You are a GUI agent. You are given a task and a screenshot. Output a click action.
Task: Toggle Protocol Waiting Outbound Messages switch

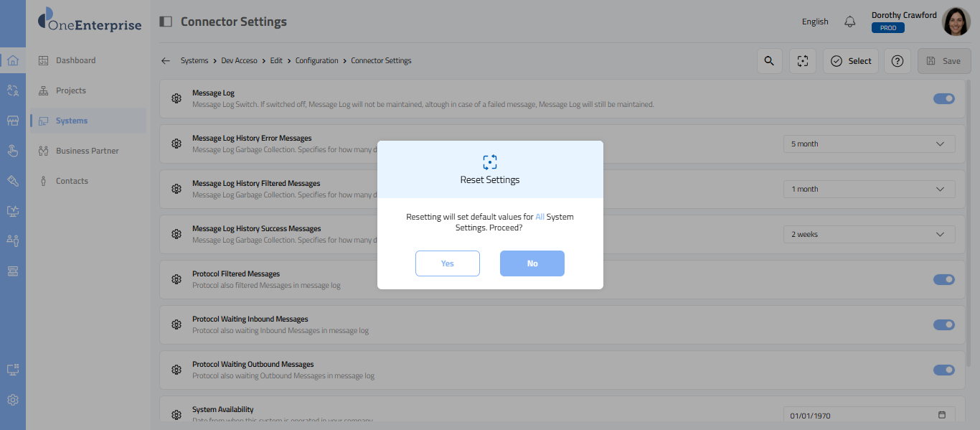pyautogui.click(x=943, y=370)
